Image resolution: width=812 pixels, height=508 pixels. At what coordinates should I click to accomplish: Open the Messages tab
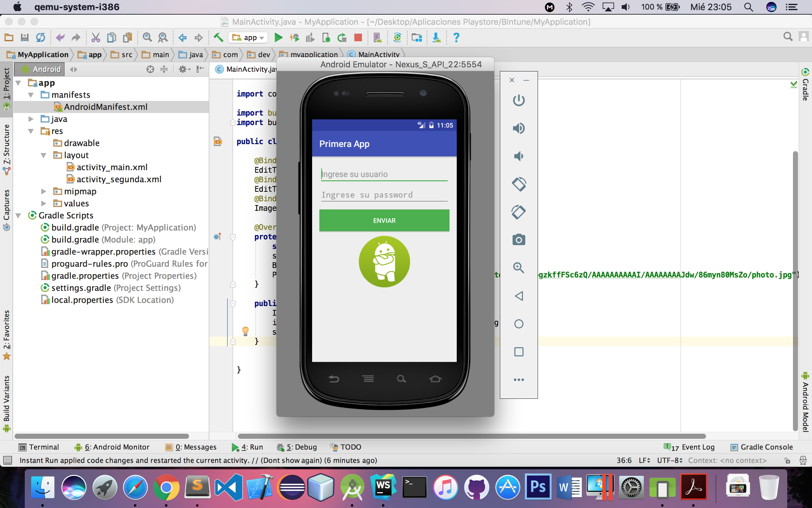[191, 447]
